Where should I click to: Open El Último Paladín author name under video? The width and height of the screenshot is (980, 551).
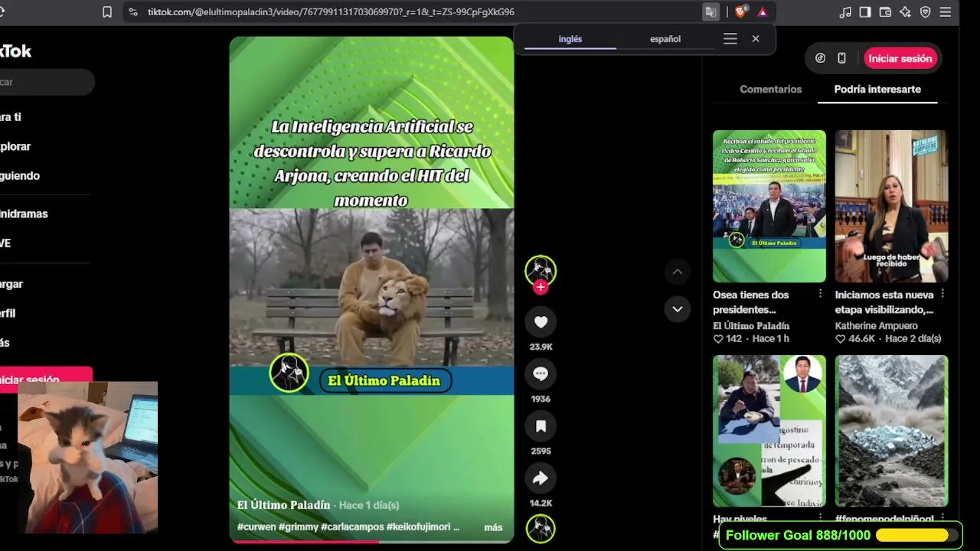[x=284, y=505]
